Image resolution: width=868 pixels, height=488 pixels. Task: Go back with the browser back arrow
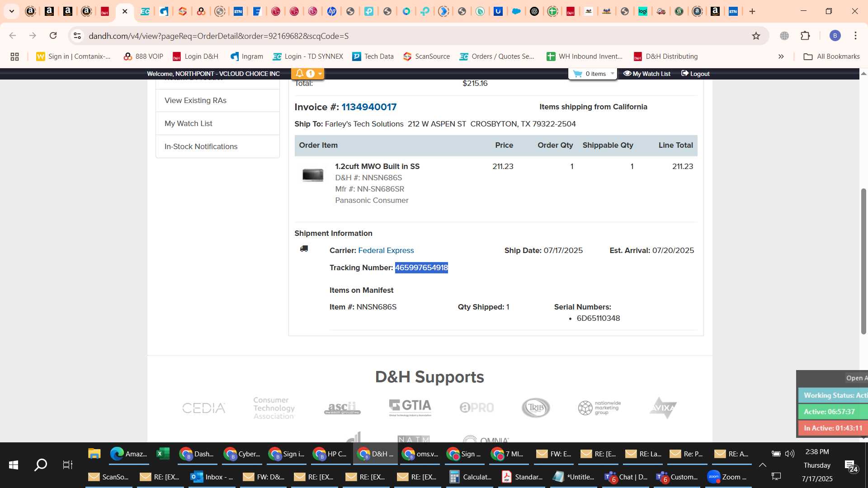tap(13, 36)
